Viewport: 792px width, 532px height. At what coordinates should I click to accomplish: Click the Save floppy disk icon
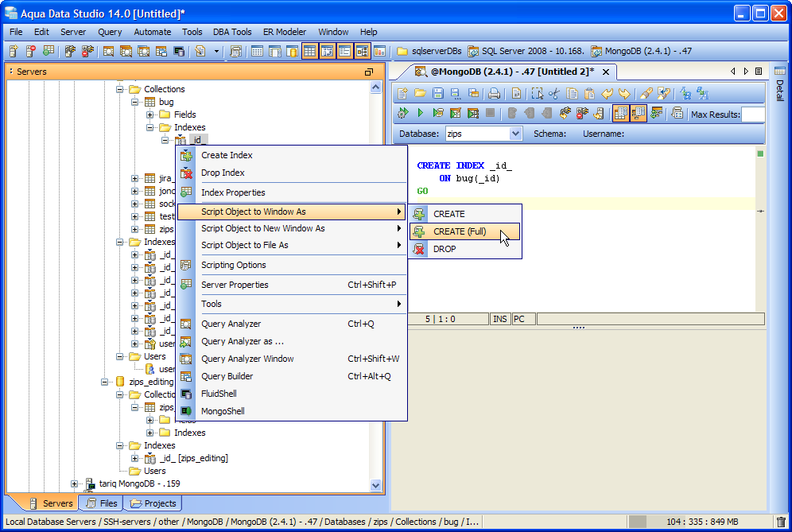(438, 94)
